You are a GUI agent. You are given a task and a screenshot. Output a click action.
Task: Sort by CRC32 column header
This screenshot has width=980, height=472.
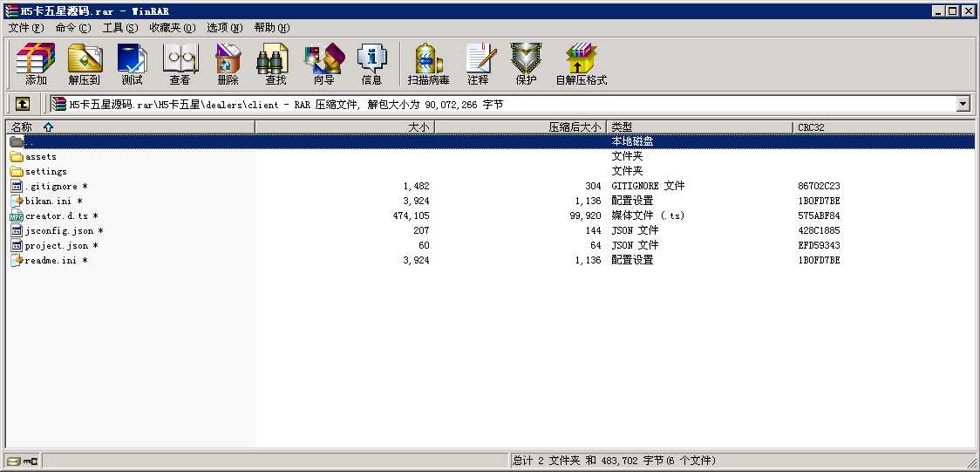pos(883,127)
